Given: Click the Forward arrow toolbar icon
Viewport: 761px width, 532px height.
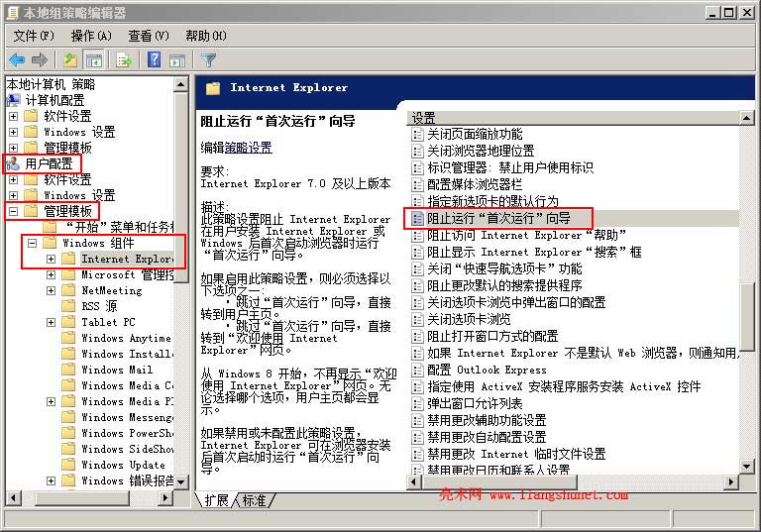Looking at the screenshot, I should coord(40,60).
